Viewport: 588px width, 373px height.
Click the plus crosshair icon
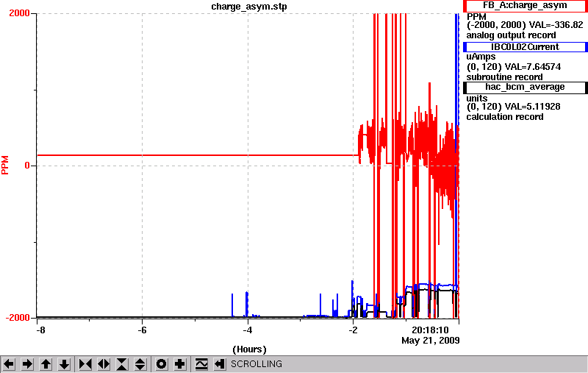[x=180, y=364]
